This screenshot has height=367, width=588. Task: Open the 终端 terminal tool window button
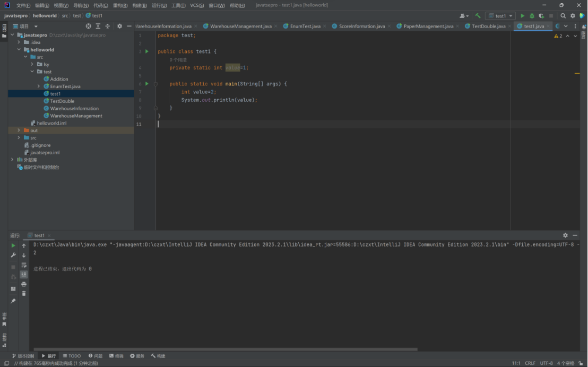(x=116, y=356)
